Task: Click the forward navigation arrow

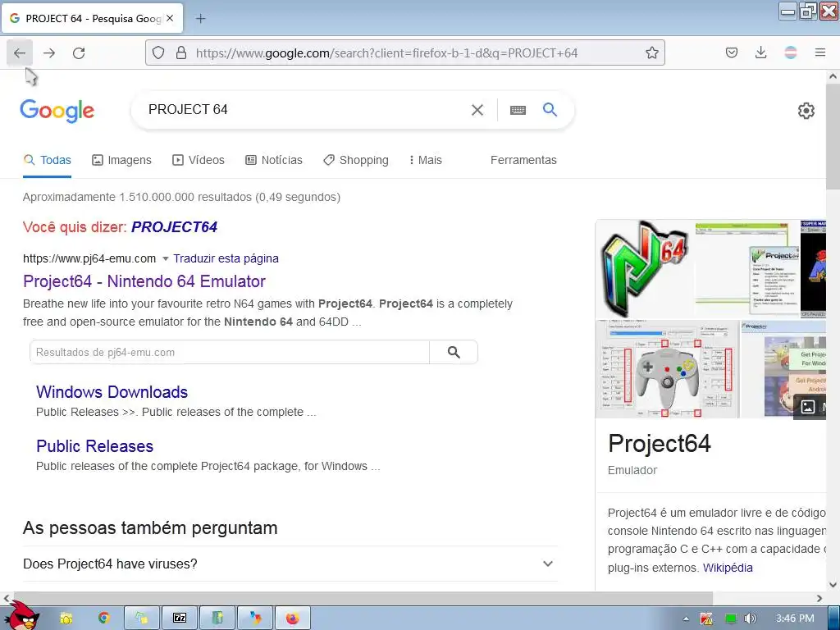Action: [x=49, y=53]
